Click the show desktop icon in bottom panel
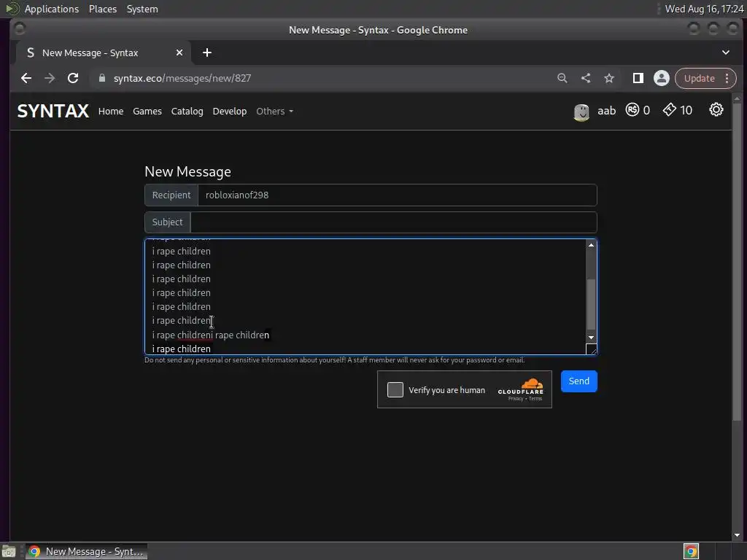This screenshot has width=747, height=560. [9, 551]
